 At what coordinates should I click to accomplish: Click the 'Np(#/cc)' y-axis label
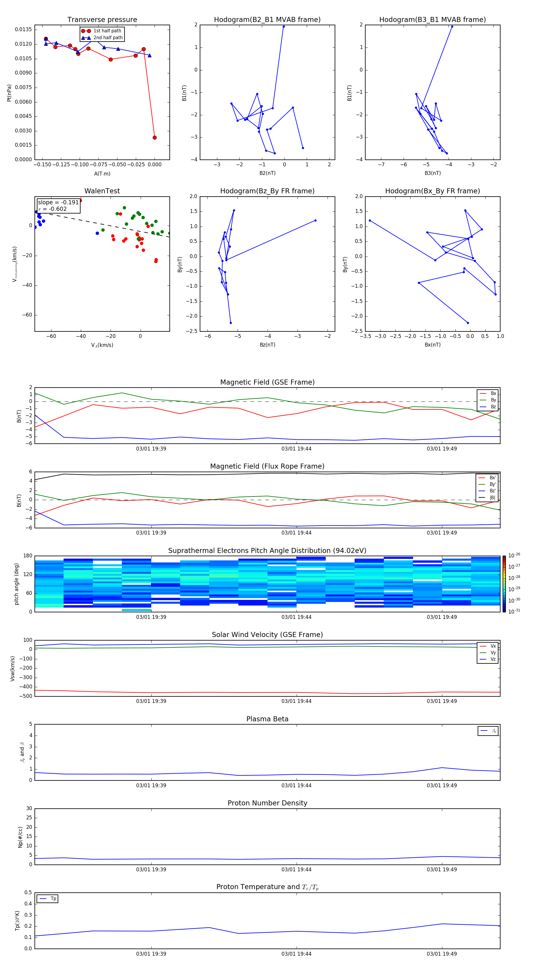tap(20, 837)
